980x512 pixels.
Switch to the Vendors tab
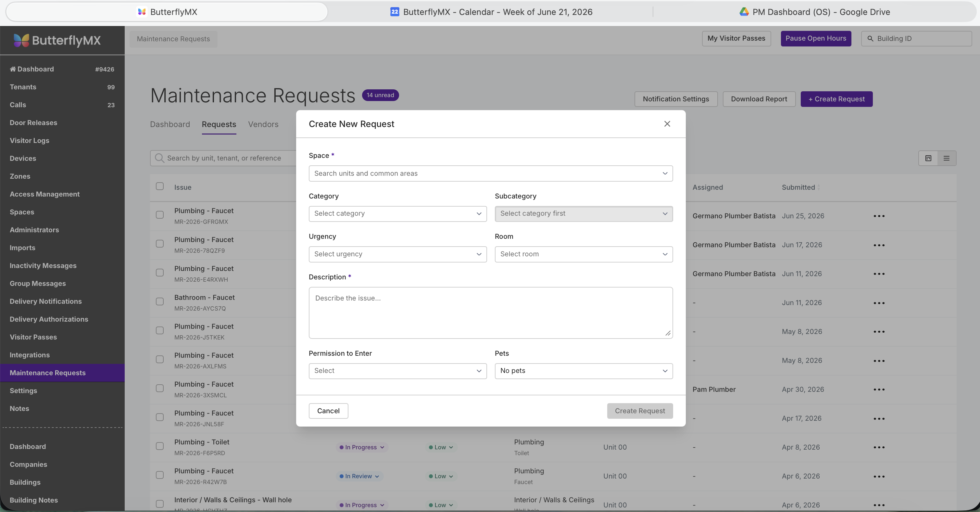coord(263,124)
